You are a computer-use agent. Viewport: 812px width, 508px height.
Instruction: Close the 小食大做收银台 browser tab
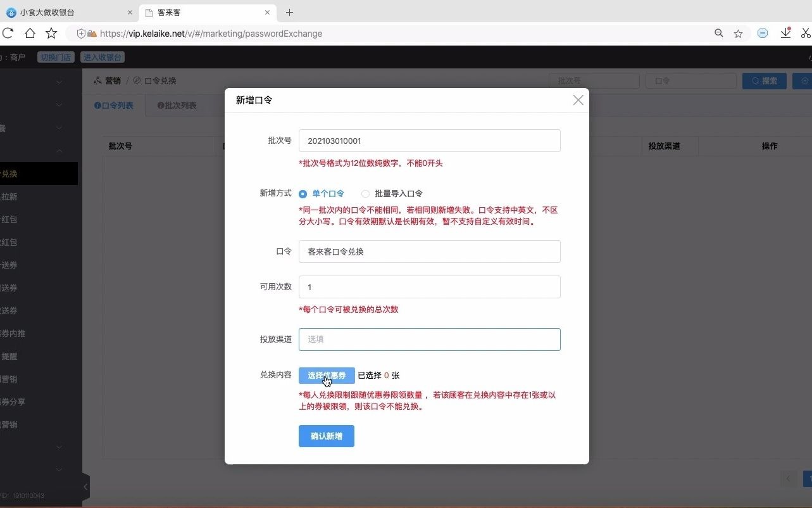pos(130,13)
